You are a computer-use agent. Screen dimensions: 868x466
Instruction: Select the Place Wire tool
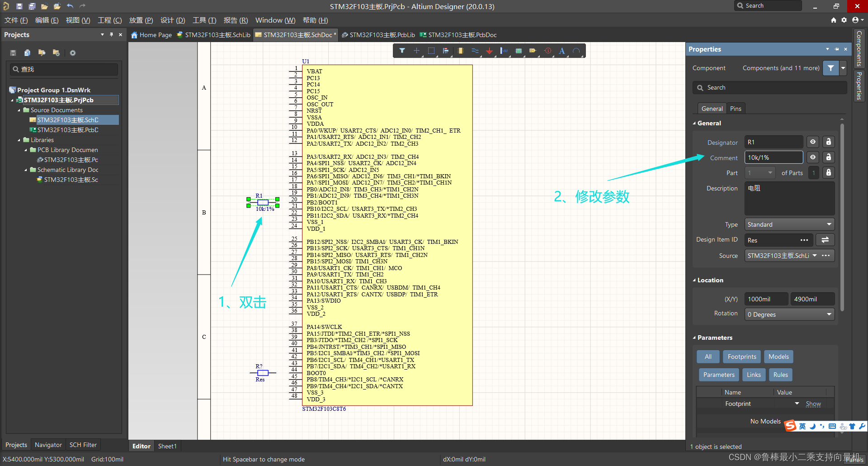pyautogui.click(x=475, y=51)
